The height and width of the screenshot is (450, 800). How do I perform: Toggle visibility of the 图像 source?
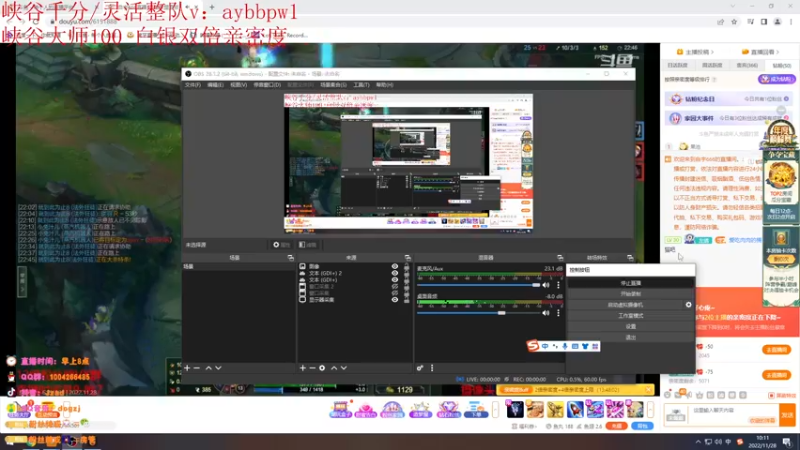(x=394, y=266)
